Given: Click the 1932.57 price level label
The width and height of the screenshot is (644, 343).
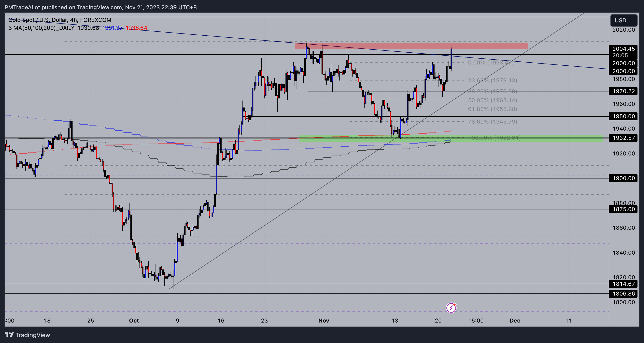Looking at the screenshot, I should [624, 138].
